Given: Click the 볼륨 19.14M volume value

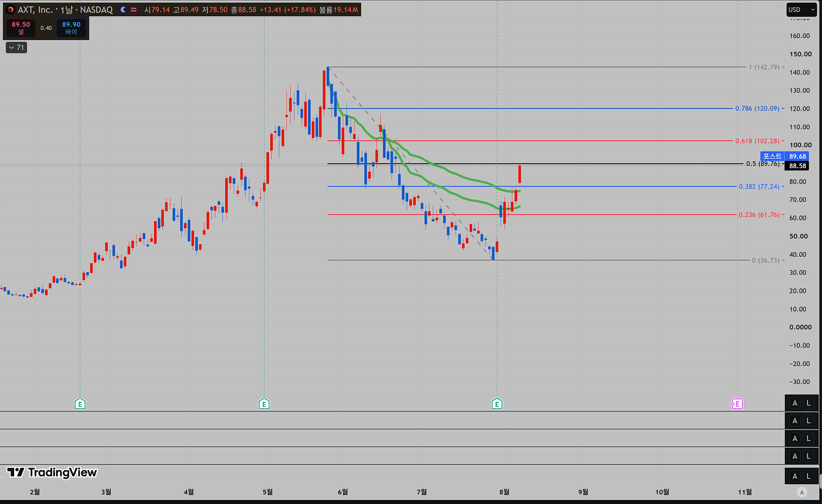Looking at the screenshot, I should click(x=339, y=10).
